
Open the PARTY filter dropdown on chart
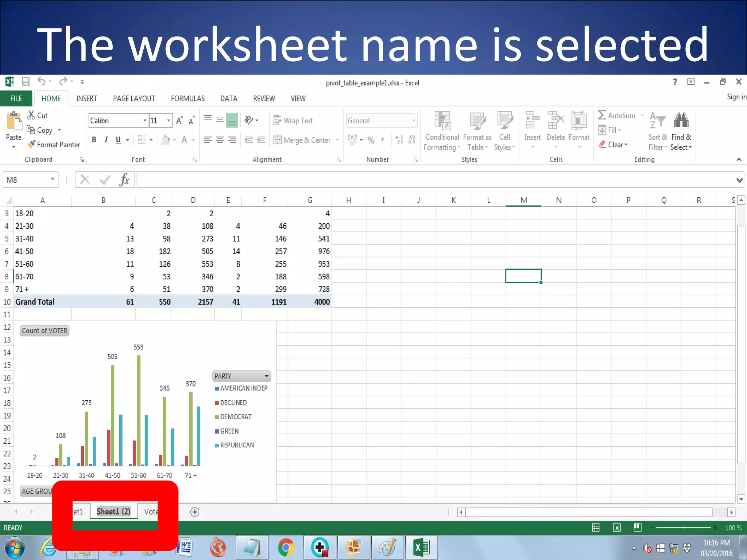267,376
